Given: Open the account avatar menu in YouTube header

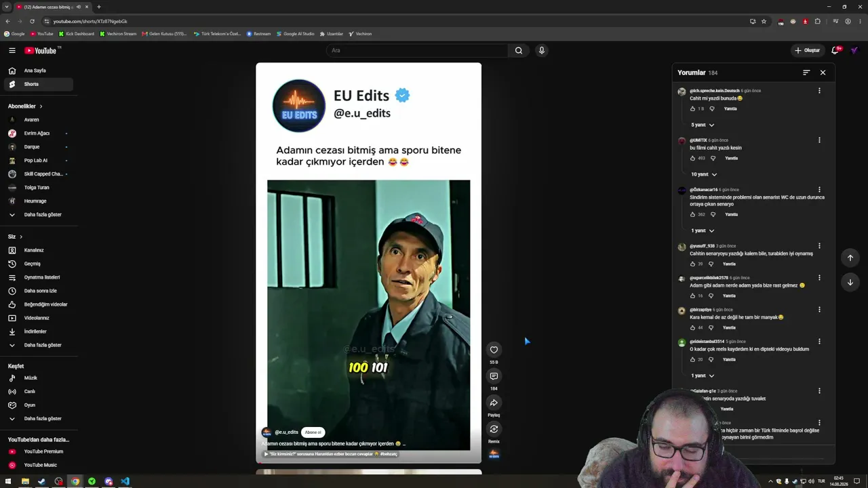Looking at the screenshot, I should tap(854, 50).
